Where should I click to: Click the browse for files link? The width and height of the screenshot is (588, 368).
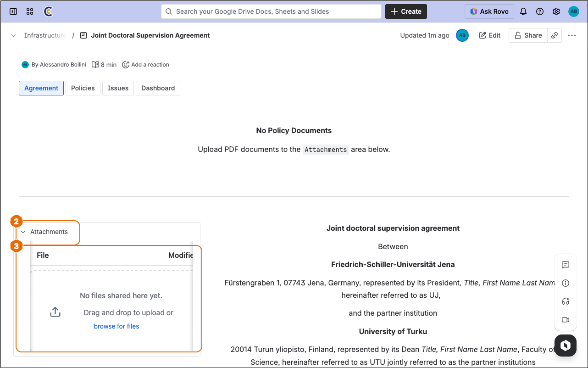pyautogui.click(x=116, y=326)
